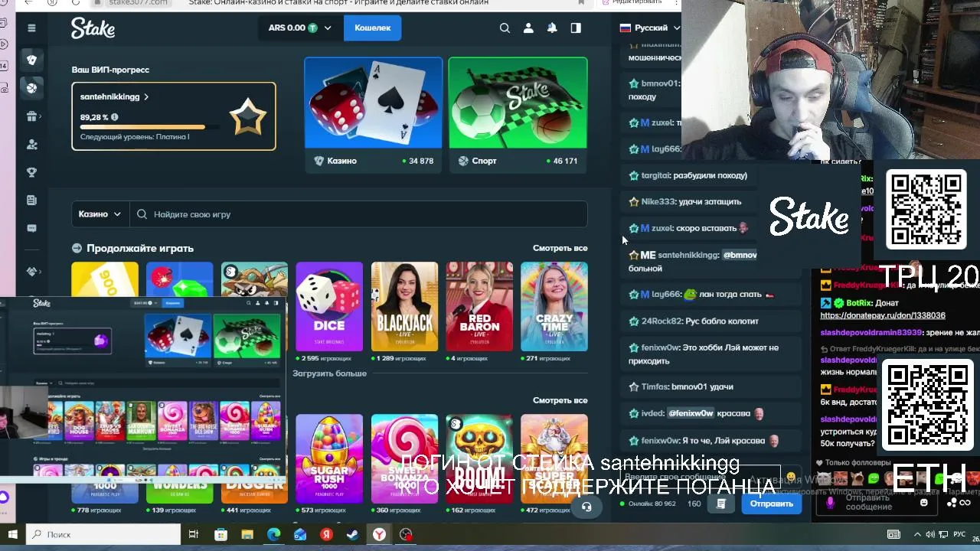Open Microsoft Edge from taskbar
Viewport: 980px width, 551px height.
click(x=273, y=534)
